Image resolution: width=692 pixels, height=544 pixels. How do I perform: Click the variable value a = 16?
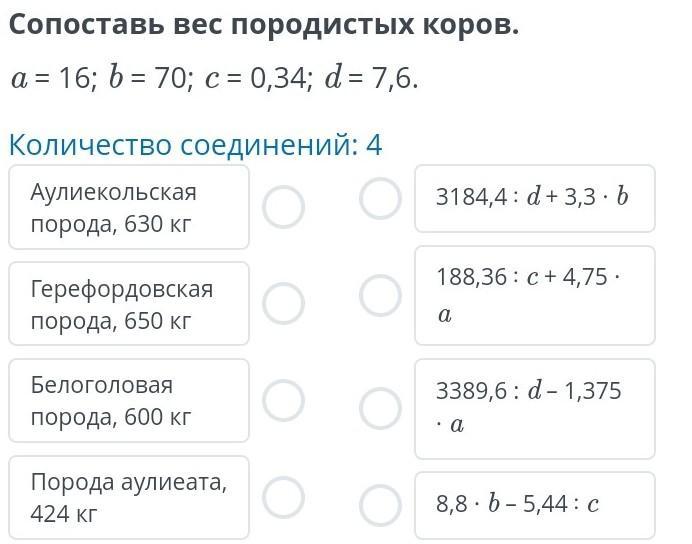click(52, 79)
